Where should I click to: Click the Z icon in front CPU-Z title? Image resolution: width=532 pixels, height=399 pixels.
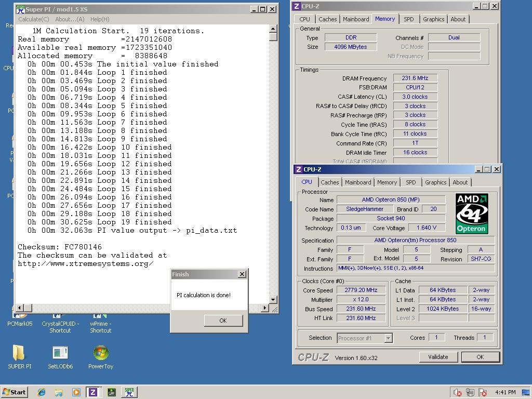(x=298, y=169)
